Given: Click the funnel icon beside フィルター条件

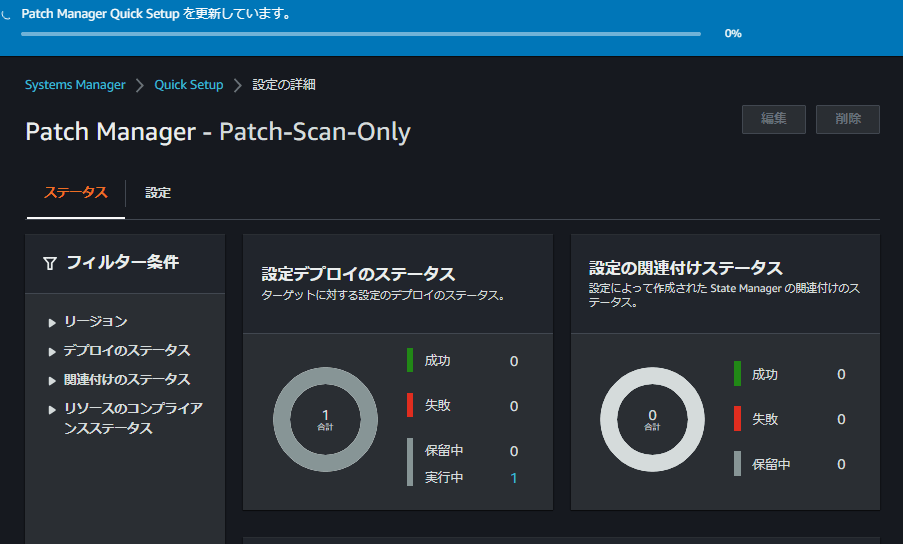Looking at the screenshot, I should click(x=50, y=263).
